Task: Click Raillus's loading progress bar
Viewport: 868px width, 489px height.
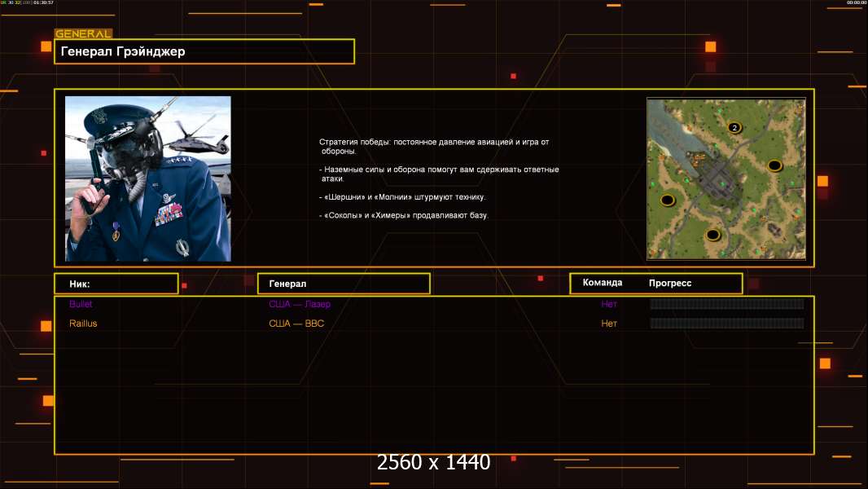Action: [x=726, y=324]
